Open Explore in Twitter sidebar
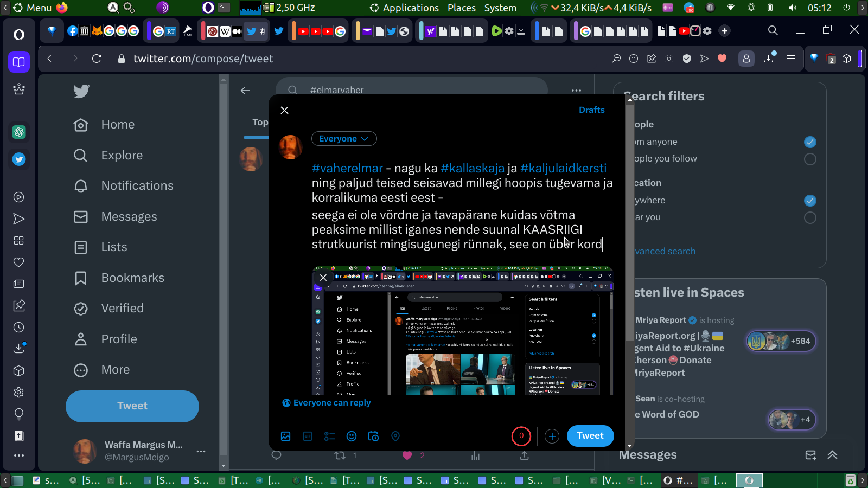The width and height of the screenshot is (868, 488). tap(108, 156)
